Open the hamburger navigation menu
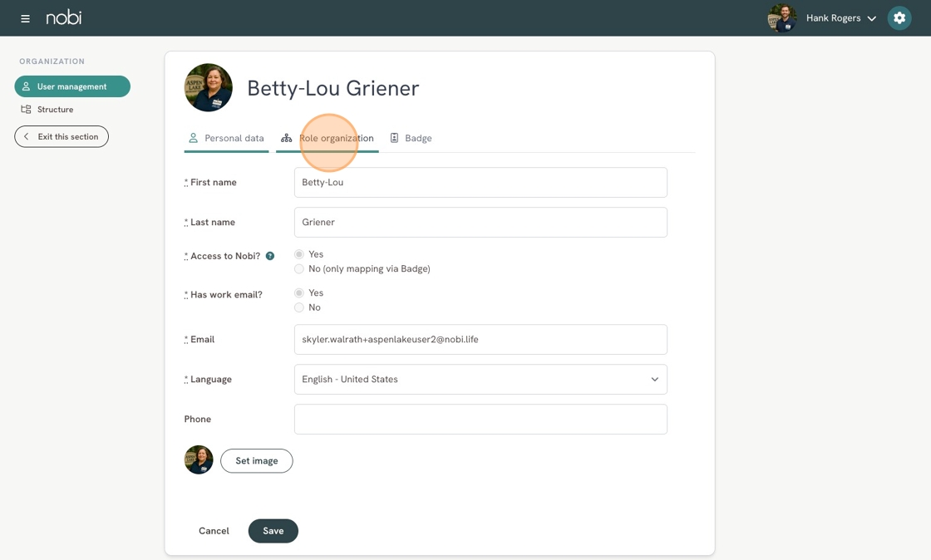Image resolution: width=931 pixels, height=560 pixels. coord(25,18)
